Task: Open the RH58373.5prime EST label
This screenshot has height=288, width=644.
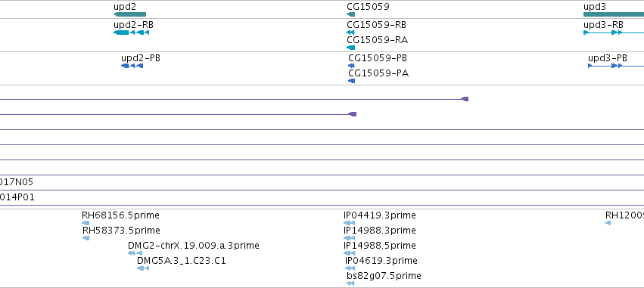Action: pos(121,230)
